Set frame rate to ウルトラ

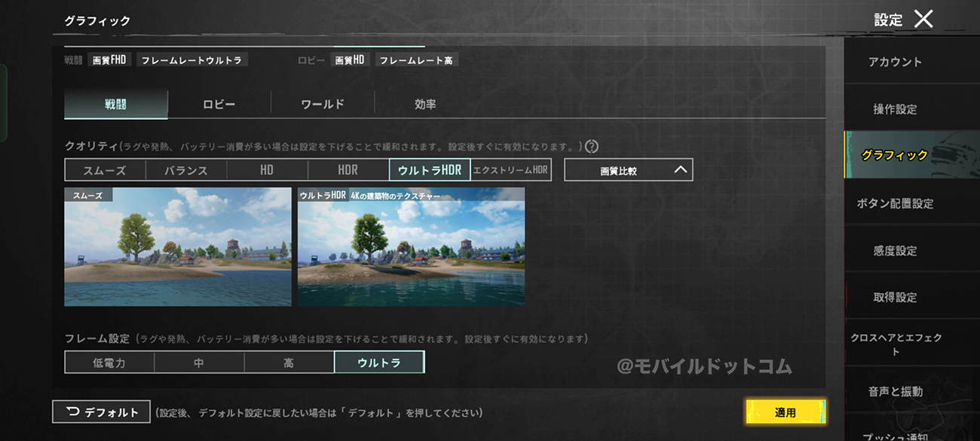(x=379, y=363)
